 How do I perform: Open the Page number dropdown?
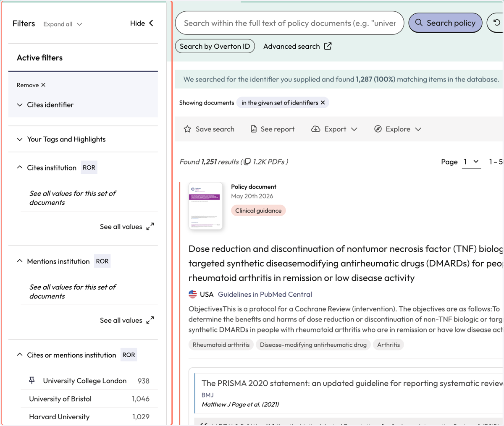pyautogui.click(x=471, y=162)
